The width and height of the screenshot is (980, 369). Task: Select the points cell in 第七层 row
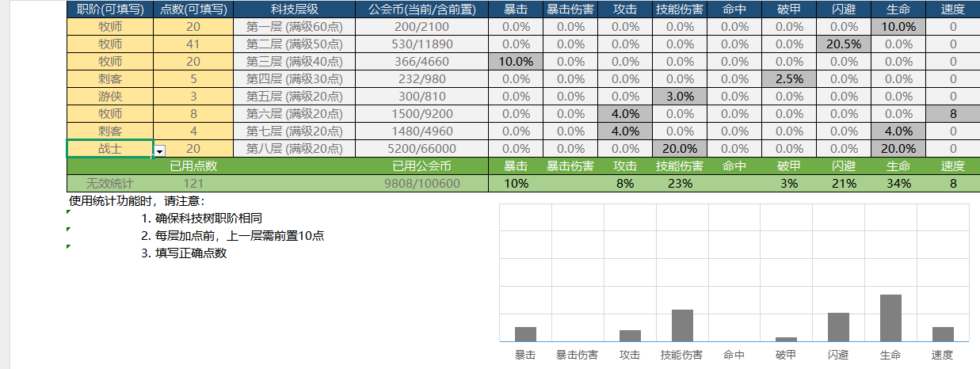point(193,131)
